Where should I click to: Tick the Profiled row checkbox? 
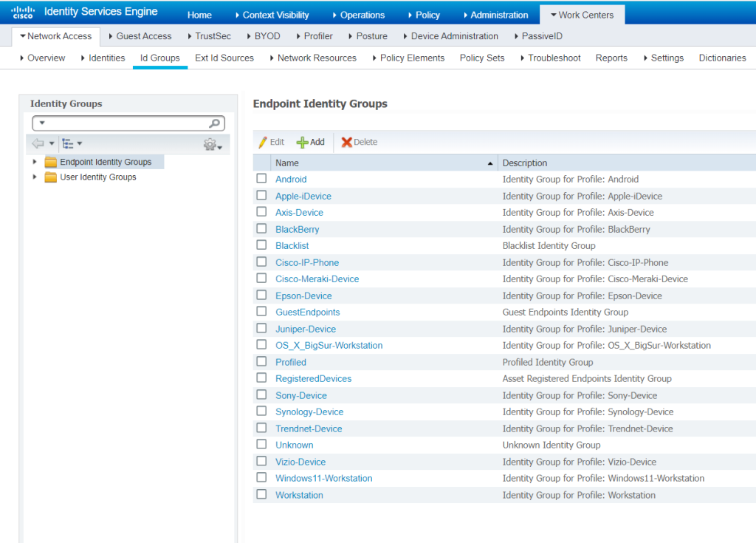point(261,361)
